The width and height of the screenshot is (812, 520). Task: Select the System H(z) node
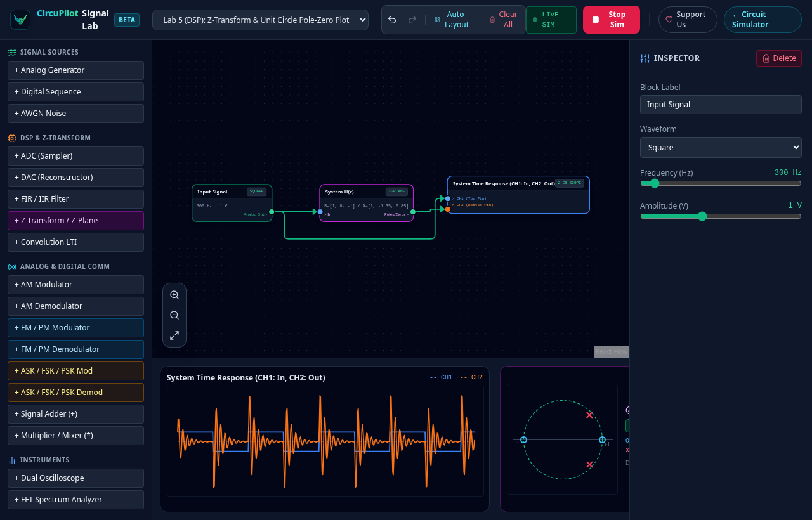click(x=367, y=203)
